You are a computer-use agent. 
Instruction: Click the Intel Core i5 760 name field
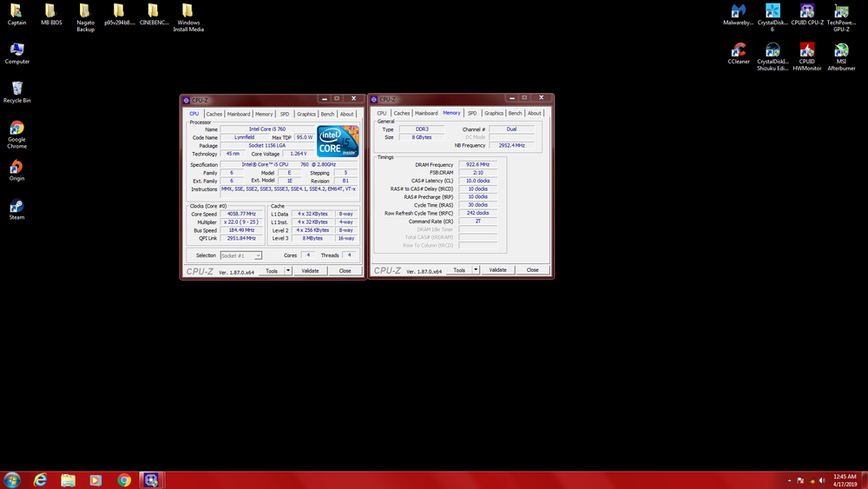267,129
